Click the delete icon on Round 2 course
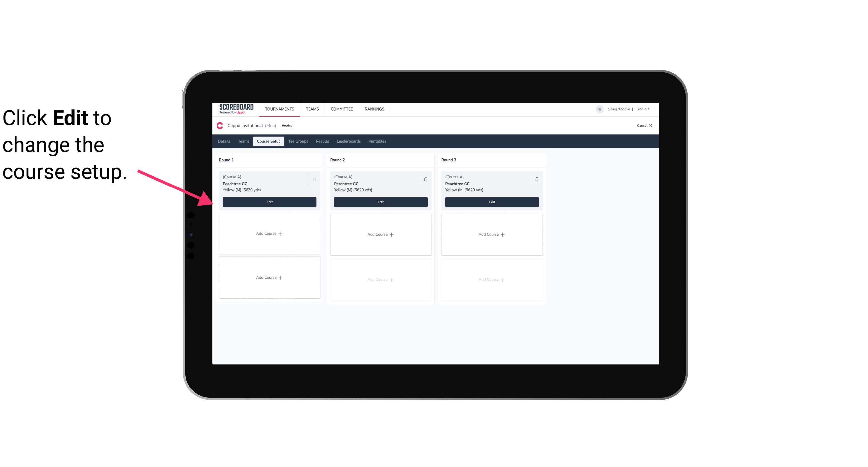Viewport: 868px width, 467px height. (425, 179)
